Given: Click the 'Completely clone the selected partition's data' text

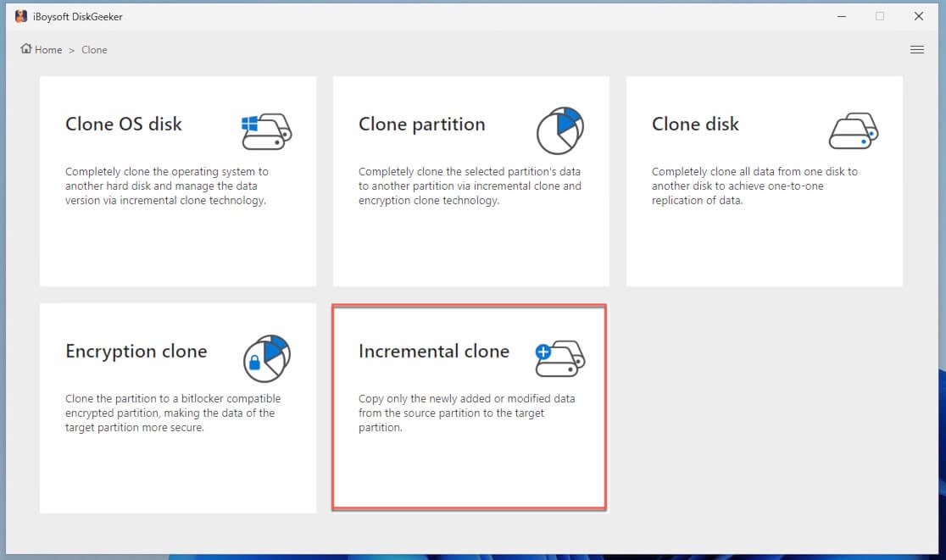Looking at the screenshot, I should pyautogui.click(x=470, y=186).
